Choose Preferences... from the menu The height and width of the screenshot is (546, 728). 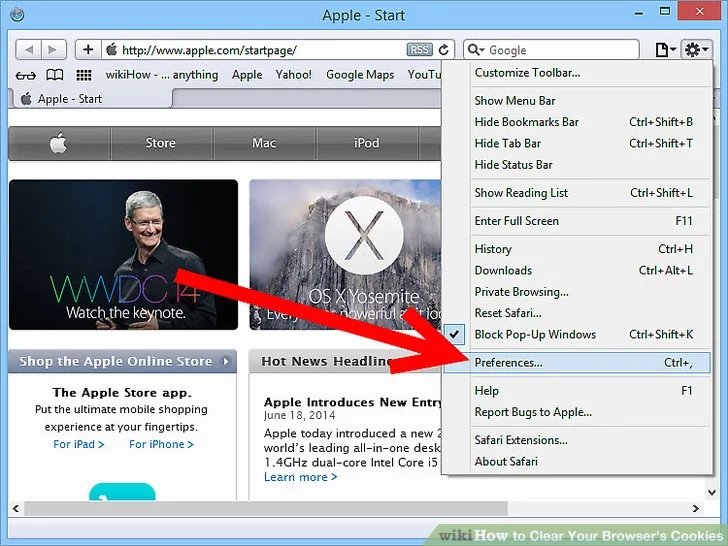[577, 363]
